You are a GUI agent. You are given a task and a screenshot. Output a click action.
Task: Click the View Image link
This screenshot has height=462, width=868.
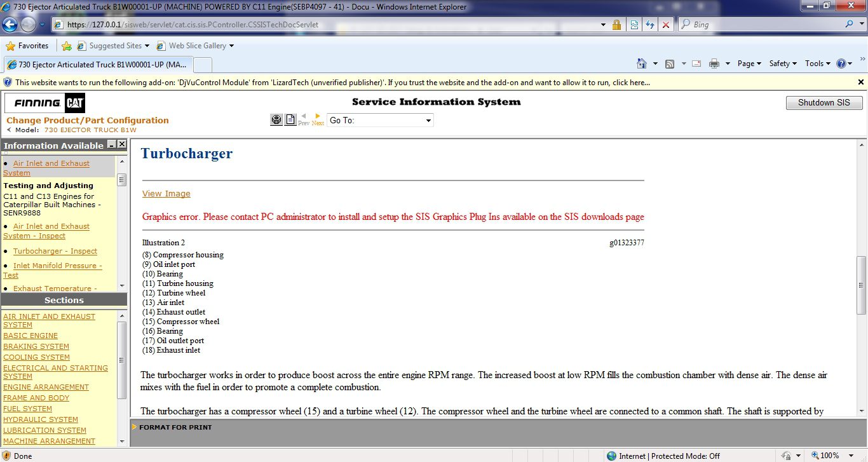point(166,194)
